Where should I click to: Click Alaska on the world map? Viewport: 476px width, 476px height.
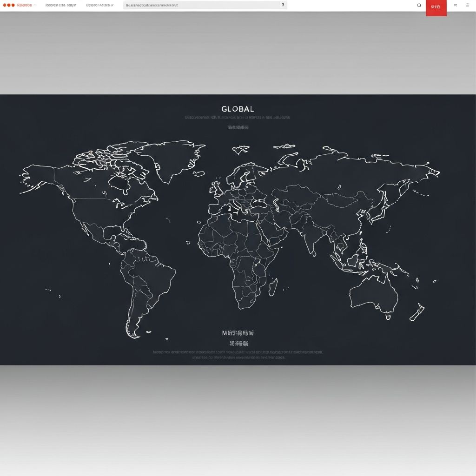tap(37, 179)
